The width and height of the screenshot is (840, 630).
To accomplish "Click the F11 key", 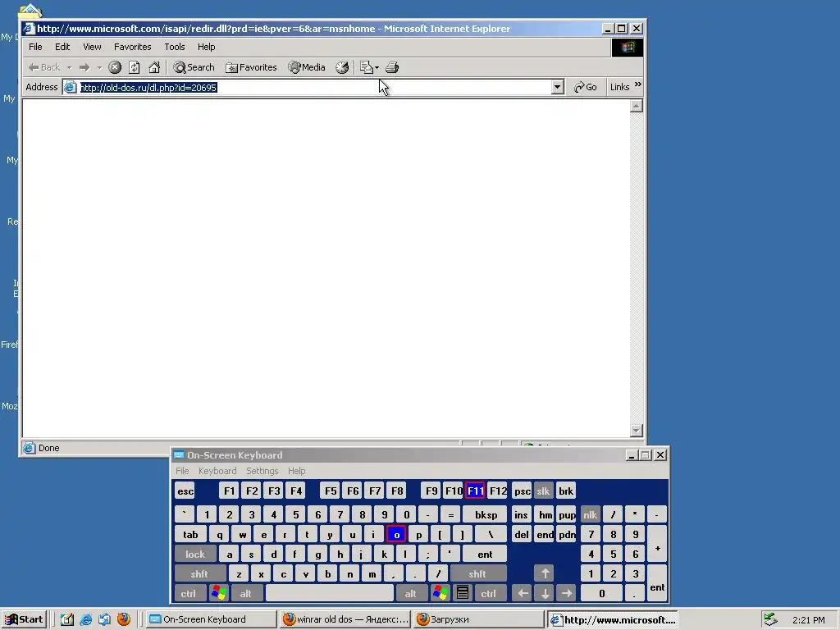I will click(475, 491).
